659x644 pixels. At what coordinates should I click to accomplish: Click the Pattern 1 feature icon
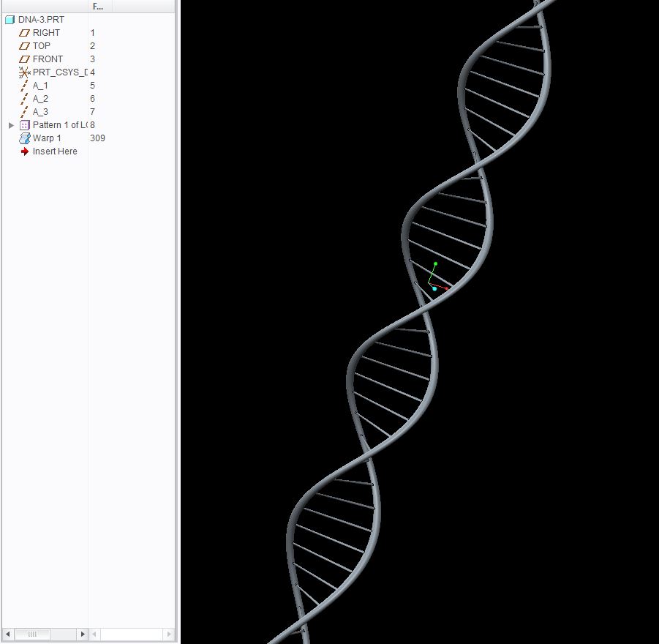click(24, 124)
